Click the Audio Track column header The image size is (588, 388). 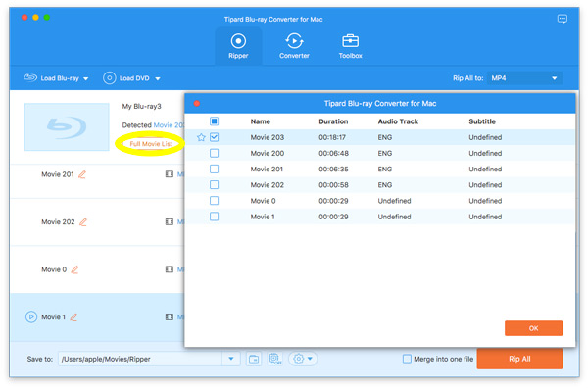pos(398,121)
